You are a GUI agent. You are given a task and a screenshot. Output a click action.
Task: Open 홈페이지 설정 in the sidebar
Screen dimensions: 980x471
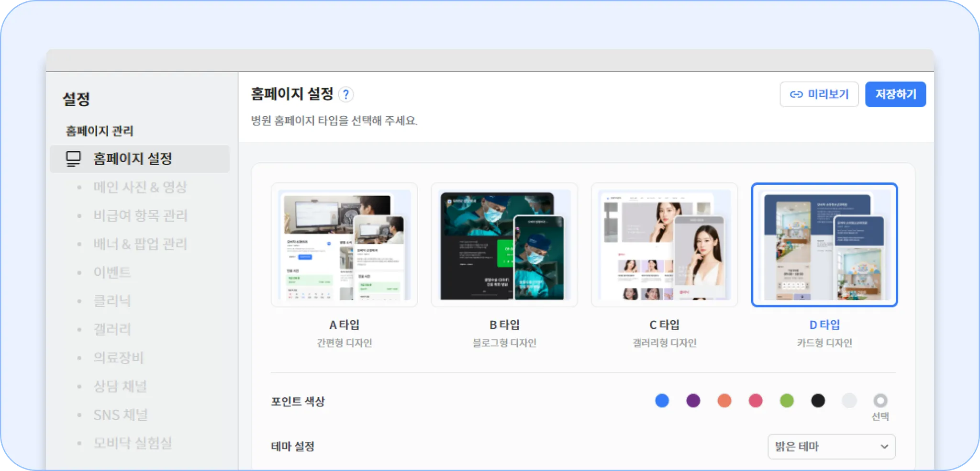coord(140,159)
